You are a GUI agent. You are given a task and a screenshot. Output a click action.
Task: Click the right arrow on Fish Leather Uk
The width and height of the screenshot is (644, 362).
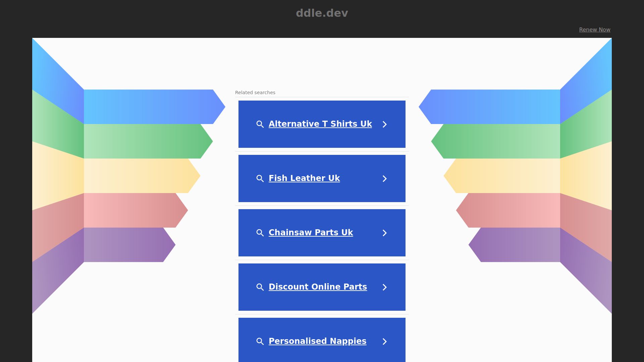(x=385, y=179)
